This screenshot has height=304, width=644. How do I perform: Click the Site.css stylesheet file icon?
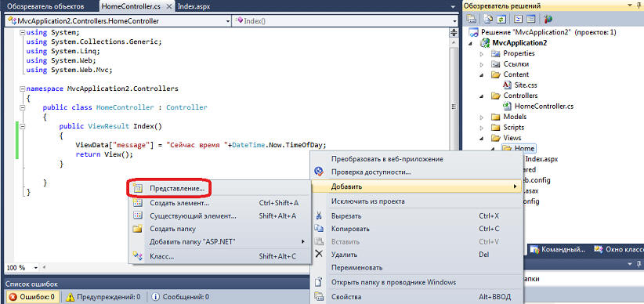click(x=508, y=85)
